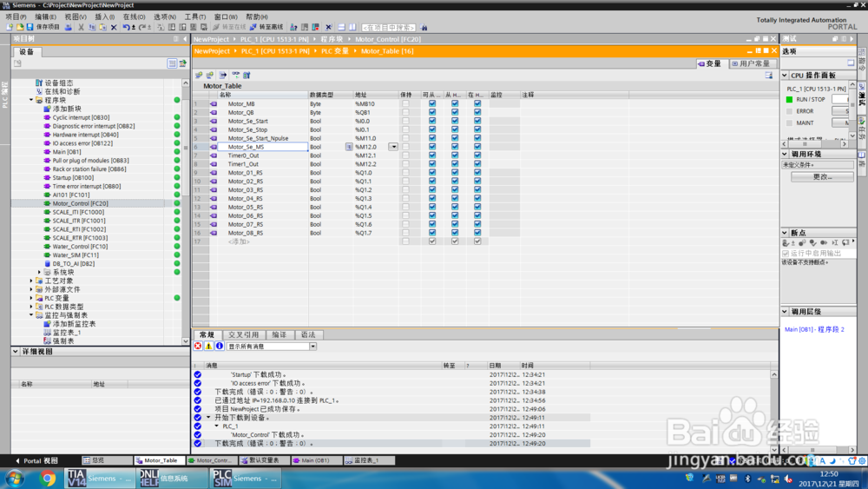Click the split editor horizontally icon
Image resolution: width=868 pixels, height=489 pixels.
pos(341,27)
